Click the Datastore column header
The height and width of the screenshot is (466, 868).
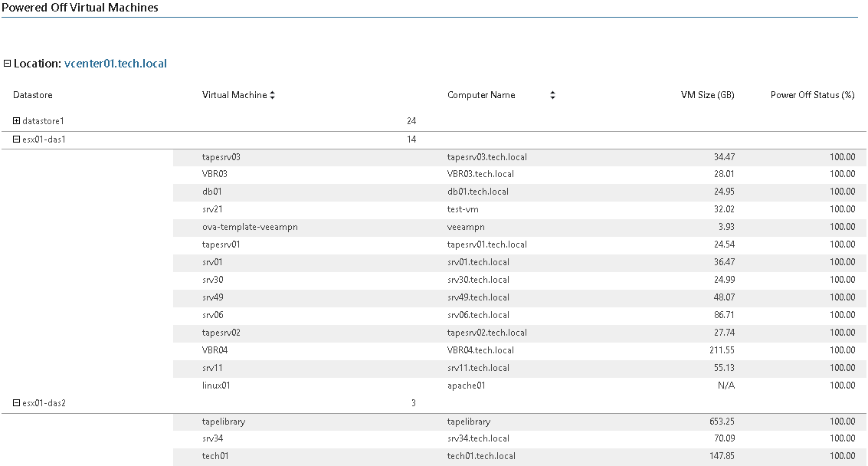(33, 95)
